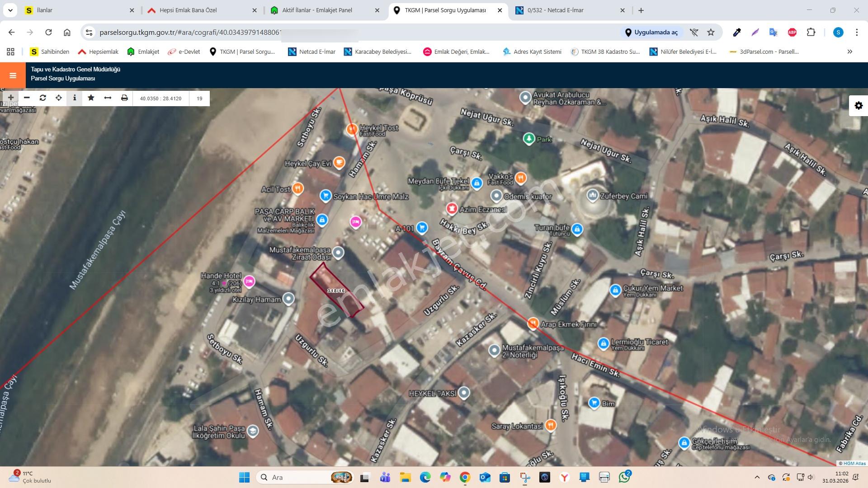Screen dimensions: 868x488
Task: Select the parcel info tool
Action: coord(75,98)
